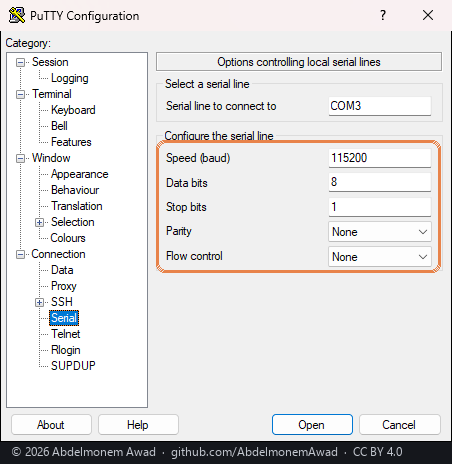
Task: Close the PuTTY Configuration window
Action: point(428,15)
